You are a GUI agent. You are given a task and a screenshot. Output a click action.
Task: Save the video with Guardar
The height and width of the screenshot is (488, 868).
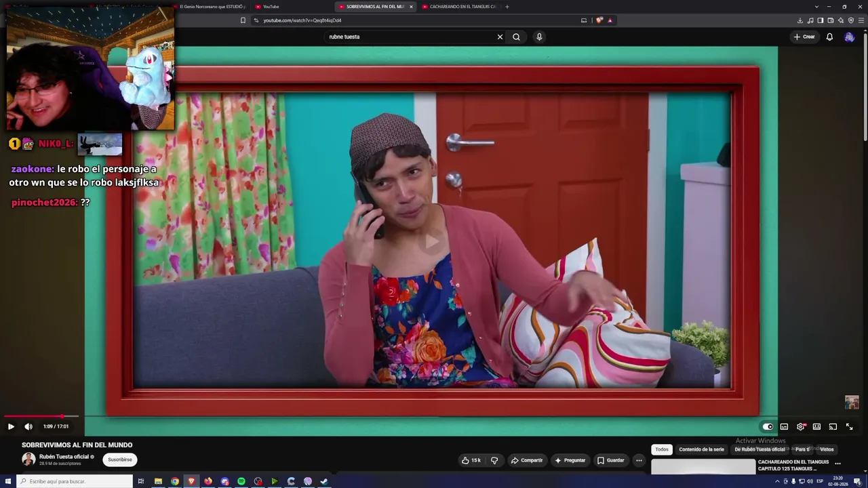[x=610, y=460]
